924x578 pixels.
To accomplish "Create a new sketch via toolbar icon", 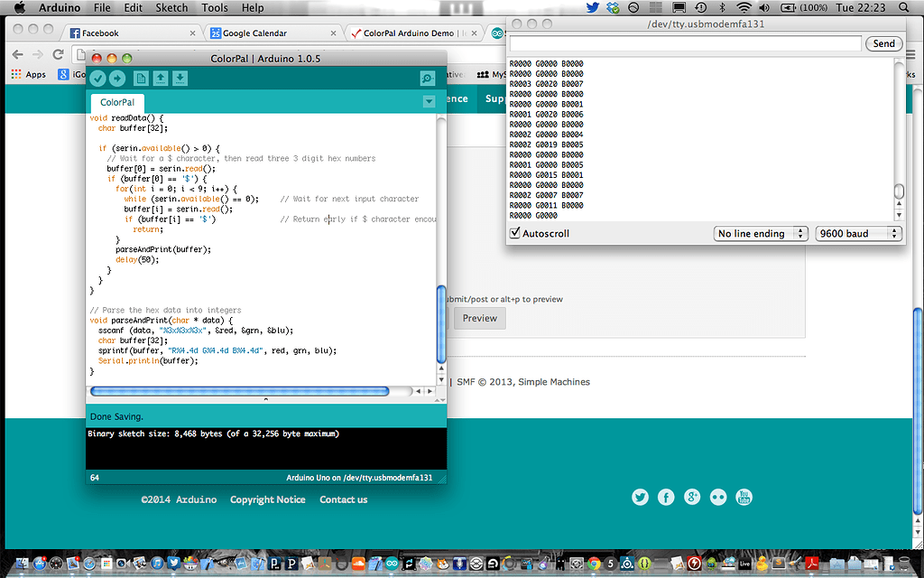I will (x=141, y=79).
